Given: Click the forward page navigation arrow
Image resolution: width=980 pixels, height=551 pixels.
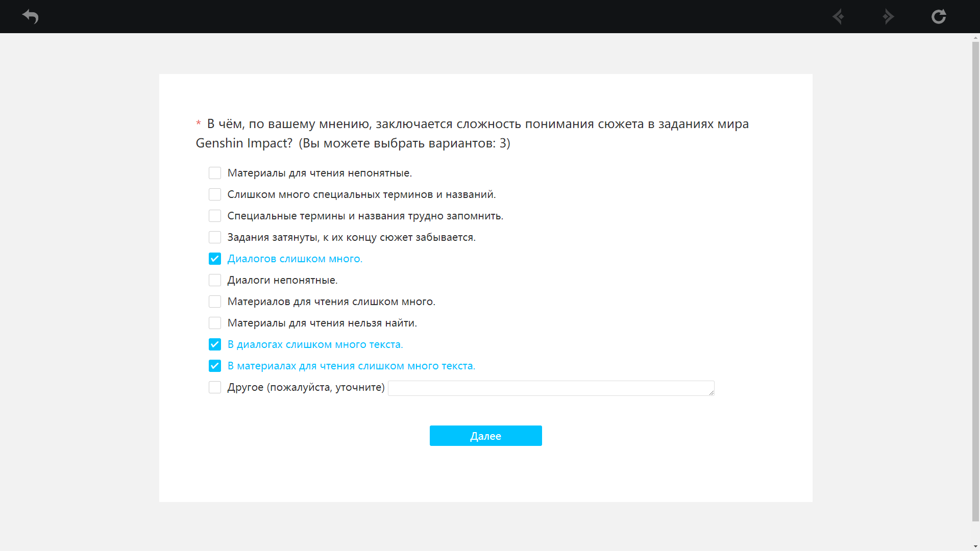Looking at the screenshot, I should click(x=888, y=16).
